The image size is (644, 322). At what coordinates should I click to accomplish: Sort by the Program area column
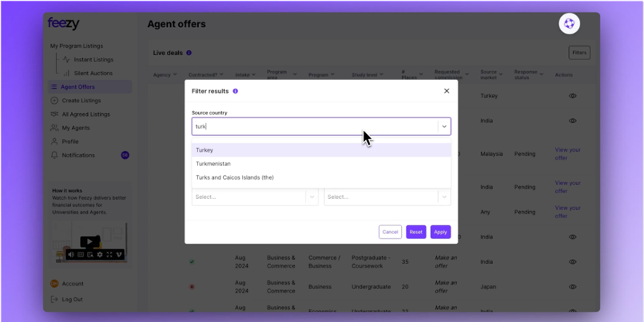(282, 74)
